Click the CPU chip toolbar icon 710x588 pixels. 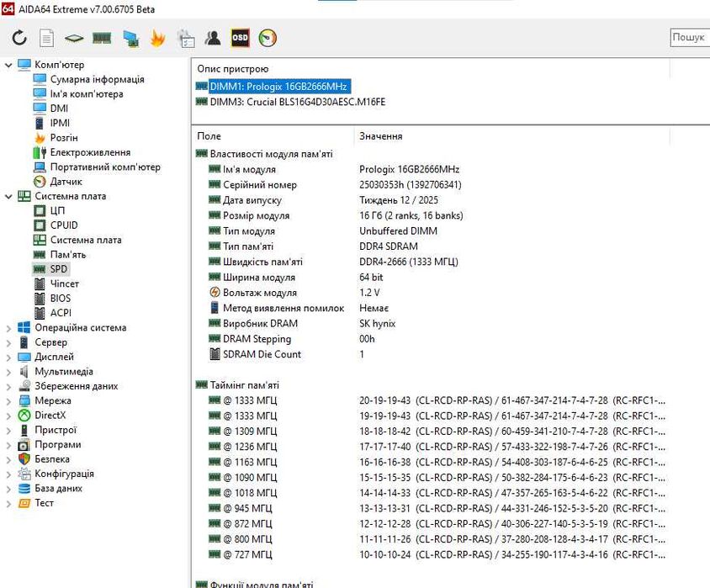[x=74, y=39]
